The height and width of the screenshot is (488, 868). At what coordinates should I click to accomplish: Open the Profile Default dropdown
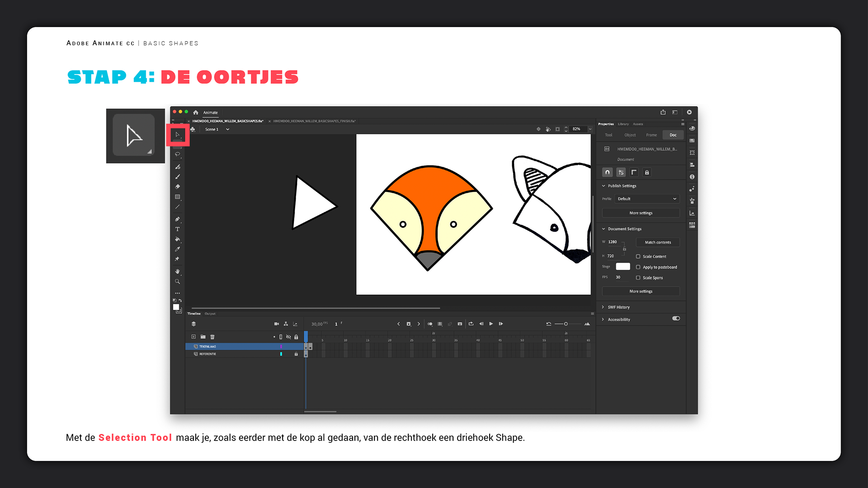(x=646, y=199)
